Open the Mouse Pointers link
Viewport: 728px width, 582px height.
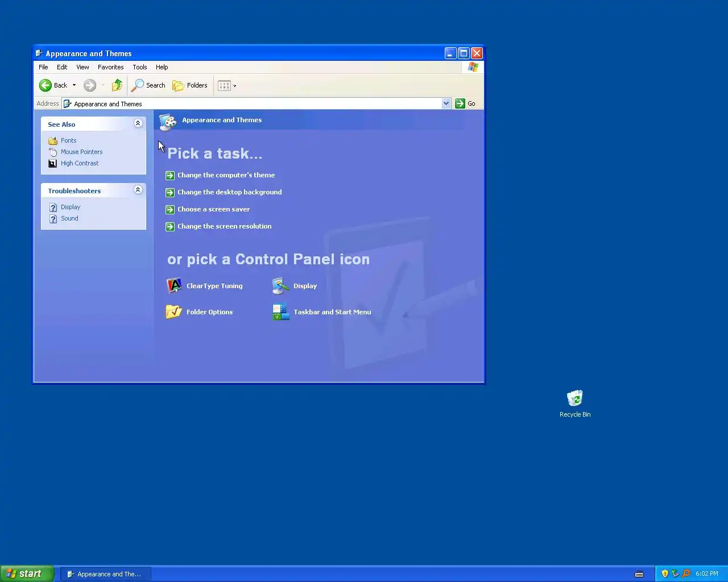(x=82, y=152)
